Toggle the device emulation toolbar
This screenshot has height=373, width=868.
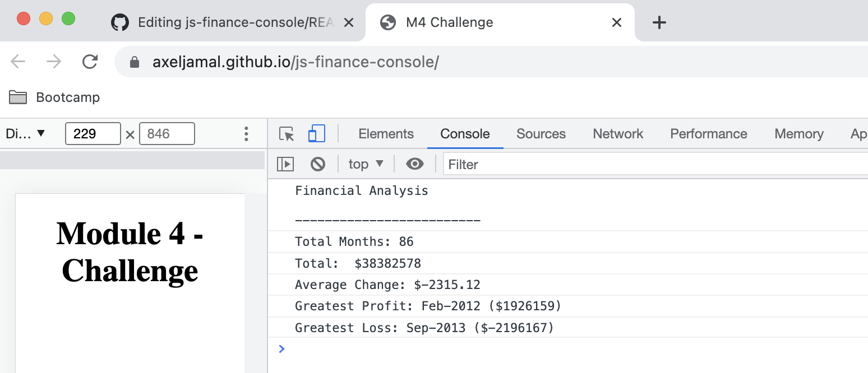(316, 134)
